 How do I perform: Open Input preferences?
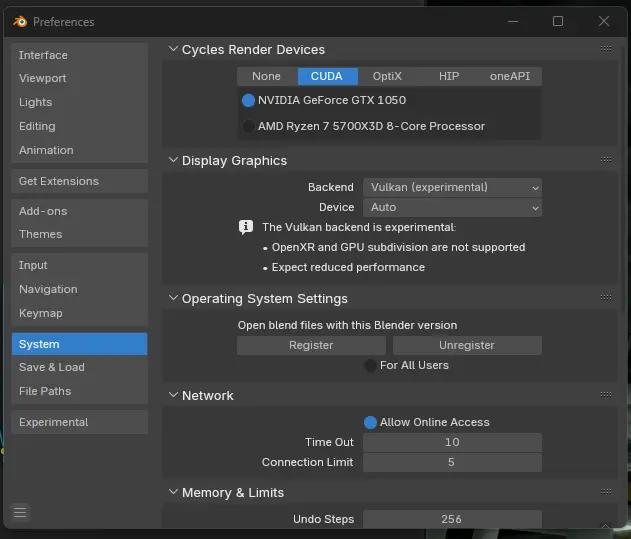pyautogui.click(x=79, y=265)
